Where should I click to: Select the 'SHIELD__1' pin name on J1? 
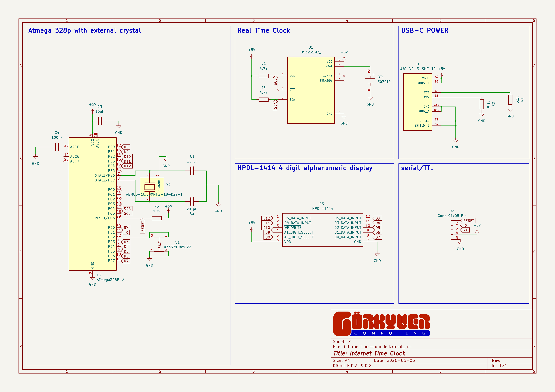tap(422, 126)
